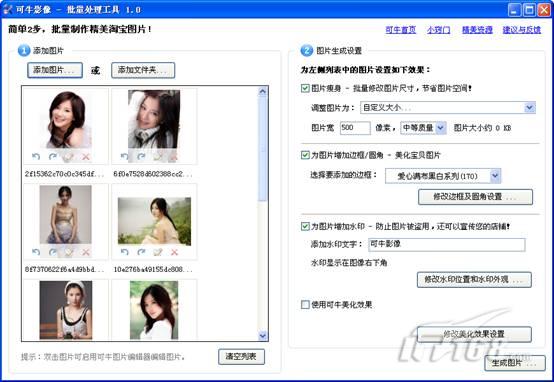This screenshot has height=382, width=554.
Task: Edit the 8f7370622f6a4d9bbd image with pencil icon
Action: pos(69,252)
